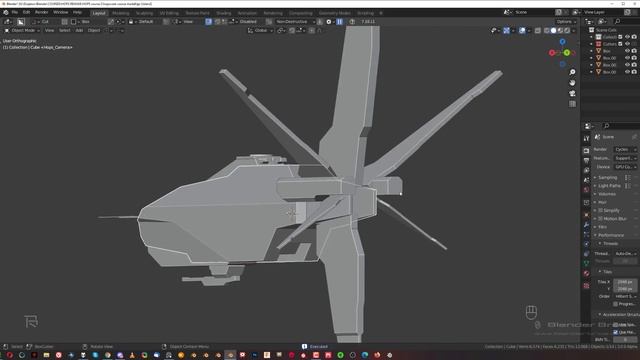Image resolution: width=640 pixels, height=360 pixels.
Task: Open the viewport Options dropdown
Action: click(x=566, y=21)
